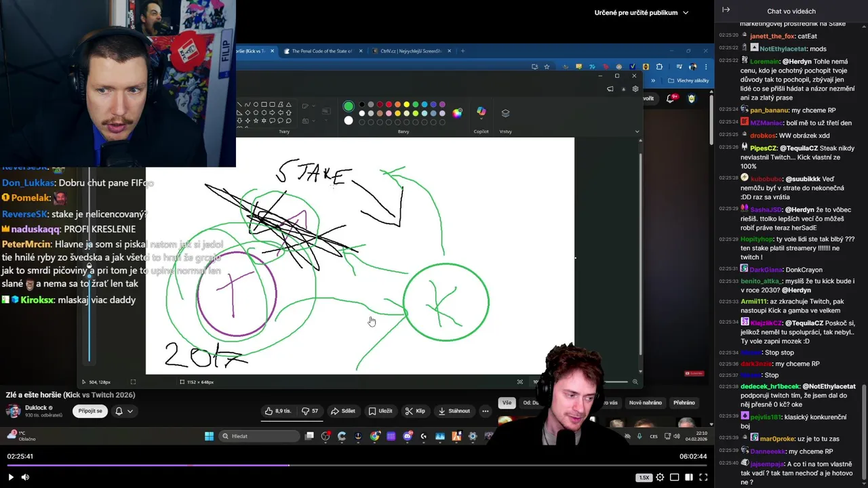Pick the purple color swatch in Paint palette

tap(442, 104)
